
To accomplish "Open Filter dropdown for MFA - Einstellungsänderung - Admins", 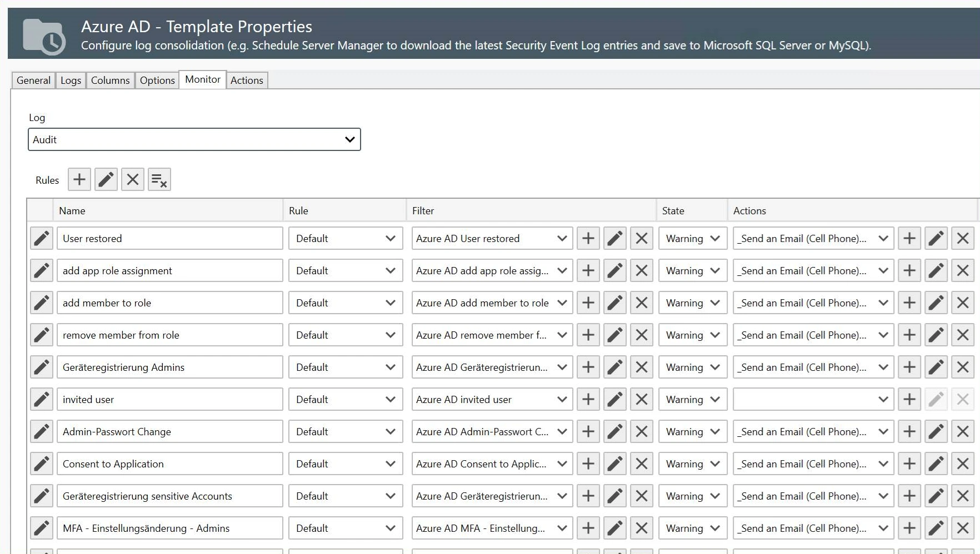I will [492, 528].
